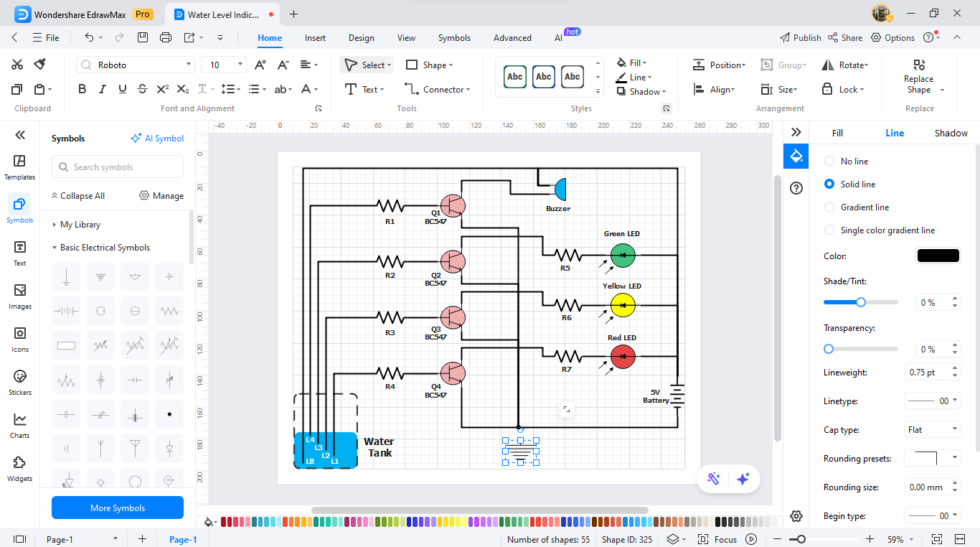Click the Rounding size 0.00 mm field
This screenshot has height=547, width=980.
[932, 487]
